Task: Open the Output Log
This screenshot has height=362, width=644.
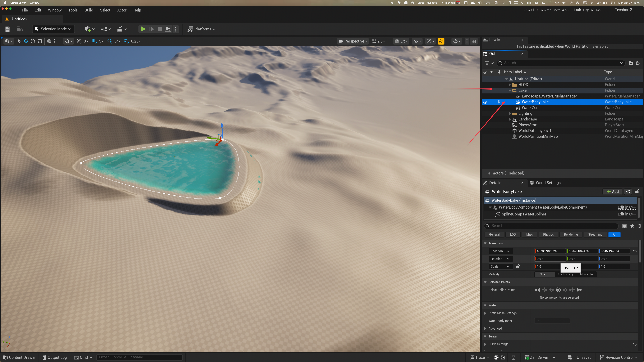Action: (55, 357)
